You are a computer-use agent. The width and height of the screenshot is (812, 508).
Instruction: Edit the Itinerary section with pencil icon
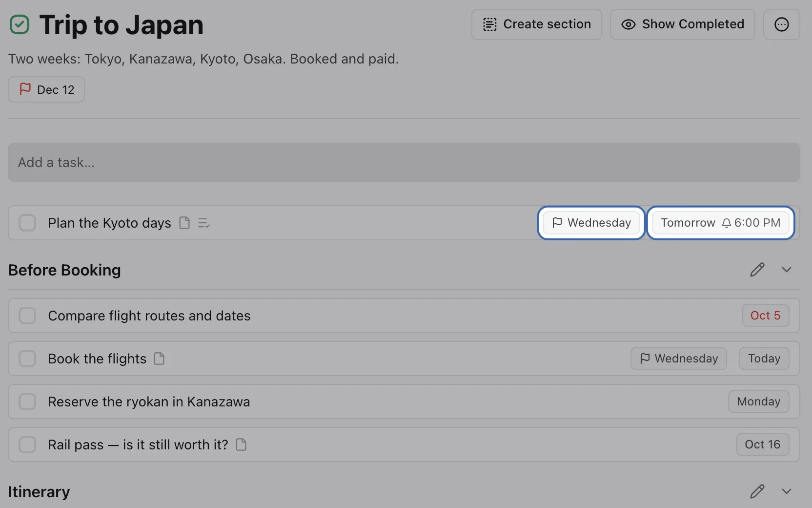point(757,491)
